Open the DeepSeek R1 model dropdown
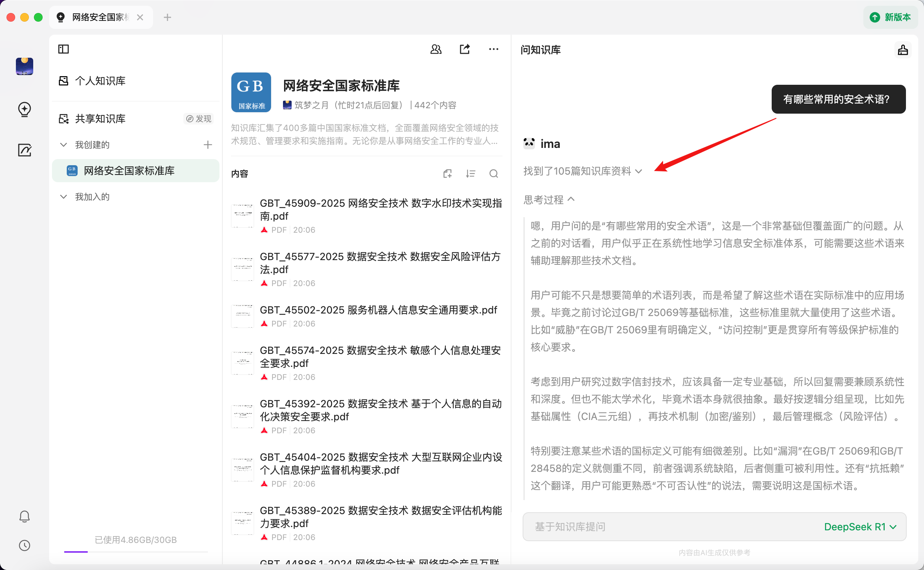Image resolution: width=924 pixels, height=570 pixels. (859, 527)
